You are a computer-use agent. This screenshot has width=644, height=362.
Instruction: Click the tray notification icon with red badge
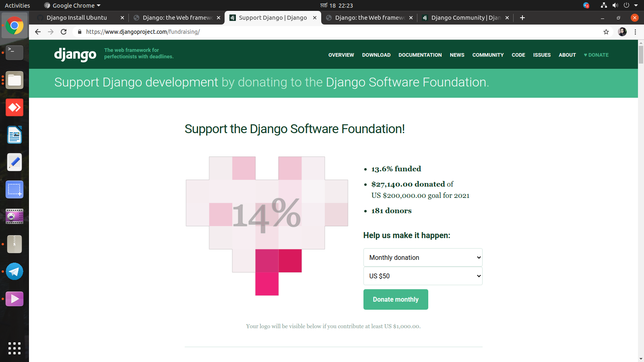tap(586, 5)
